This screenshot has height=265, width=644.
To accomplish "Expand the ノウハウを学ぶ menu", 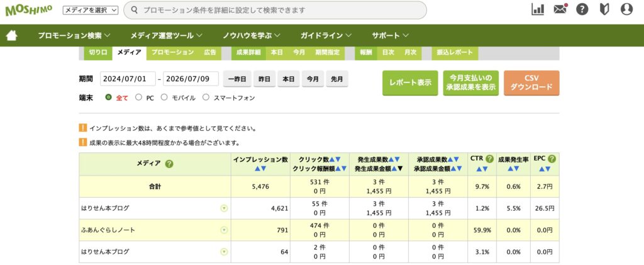I will [x=252, y=36].
